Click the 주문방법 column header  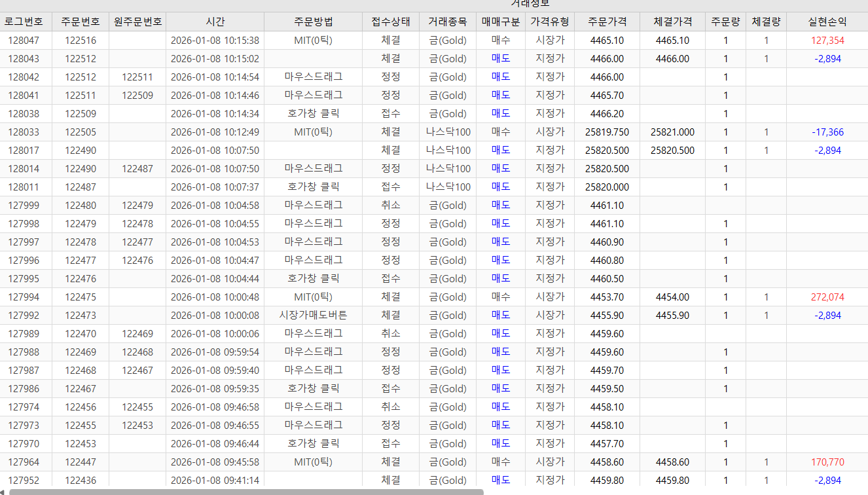point(313,22)
